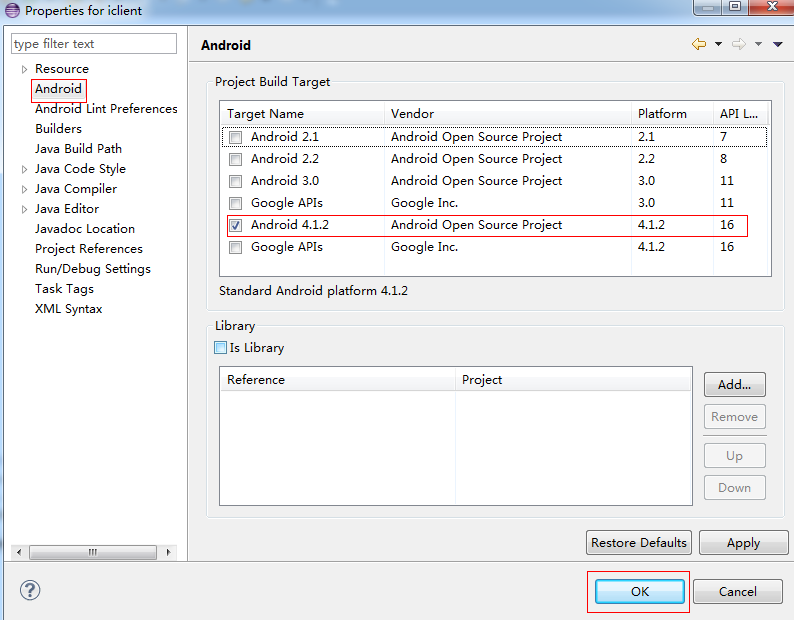Uncheck the Android 4.1.2 target checkbox

[235, 225]
